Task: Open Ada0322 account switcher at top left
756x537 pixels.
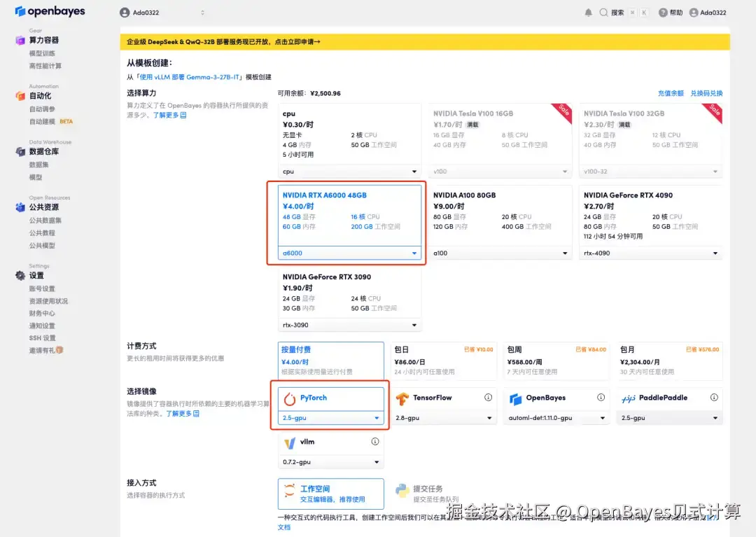Action: (162, 13)
